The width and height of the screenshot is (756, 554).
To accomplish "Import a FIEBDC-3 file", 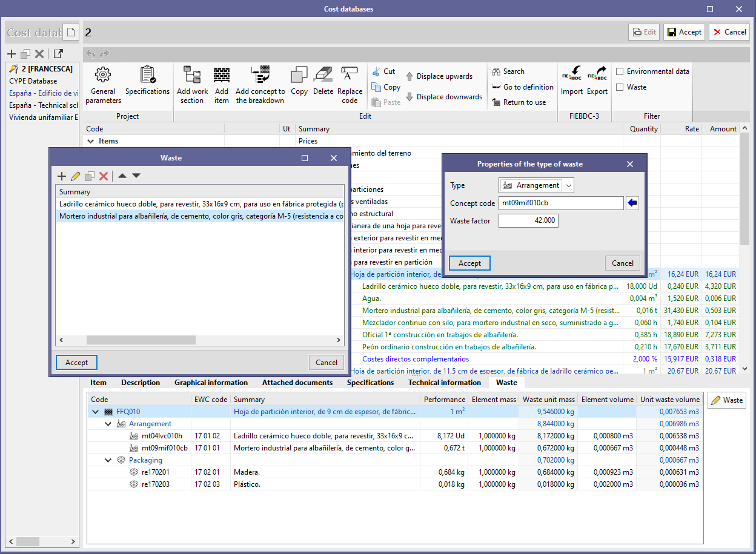I will point(571,81).
